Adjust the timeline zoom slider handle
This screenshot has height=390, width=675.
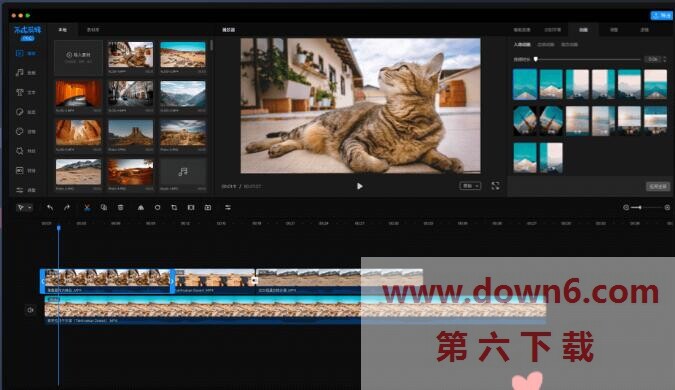click(x=640, y=207)
